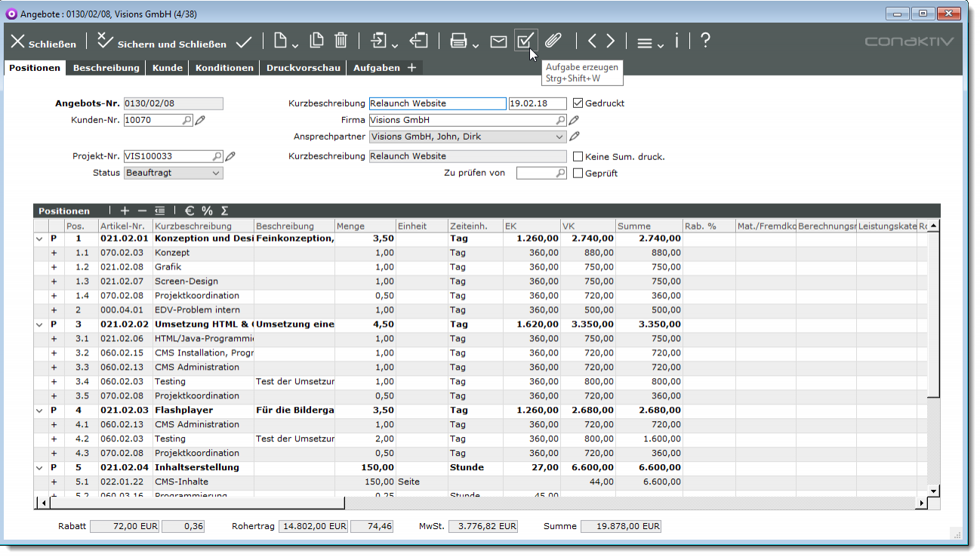The width and height of the screenshot is (980, 557).
Task: Open attachments with the paperclip icon
Action: (x=553, y=42)
